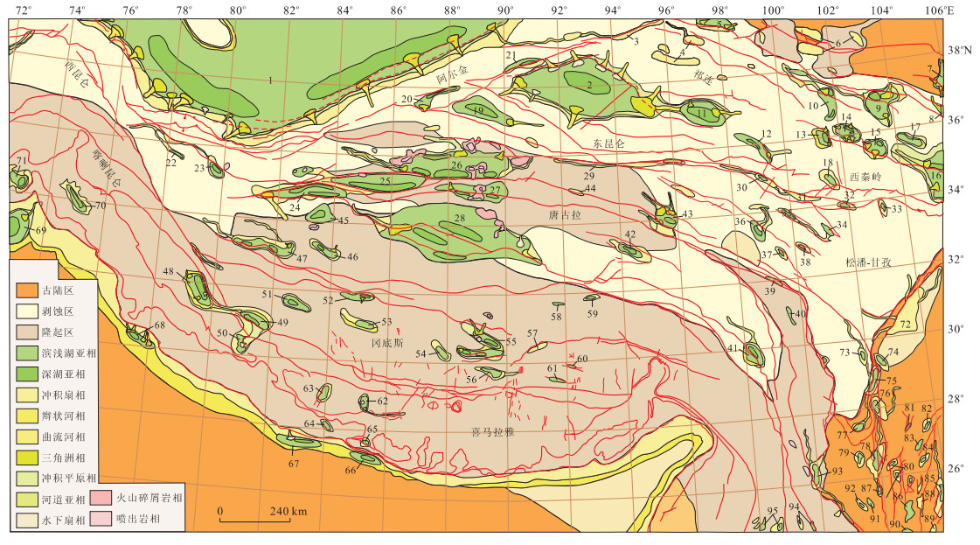Click the legend text 火山碎屑岩相

(x=149, y=498)
